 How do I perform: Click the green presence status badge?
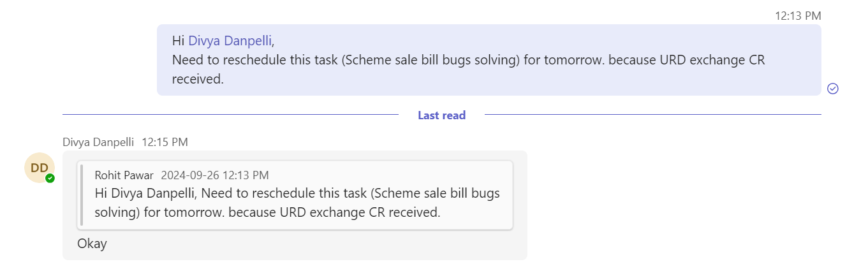(x=50, y=179)
